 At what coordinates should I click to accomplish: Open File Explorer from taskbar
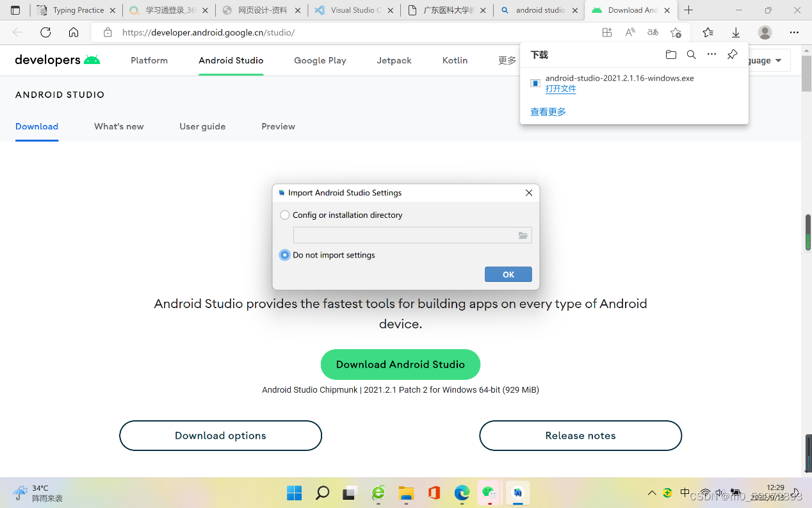406,493
